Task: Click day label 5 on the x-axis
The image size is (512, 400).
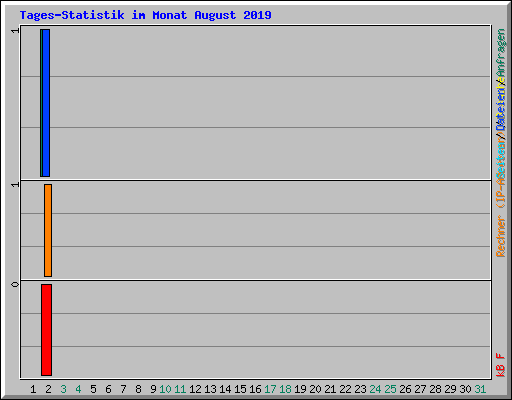Action: coord(93,389)
